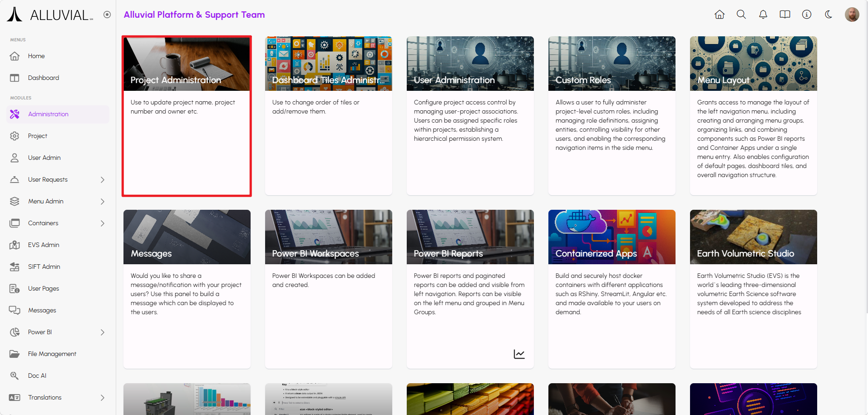Viewport: 868px width, 415px height.
Task: Go to Dashboard in the sidebar
Action: click(58, 78)
